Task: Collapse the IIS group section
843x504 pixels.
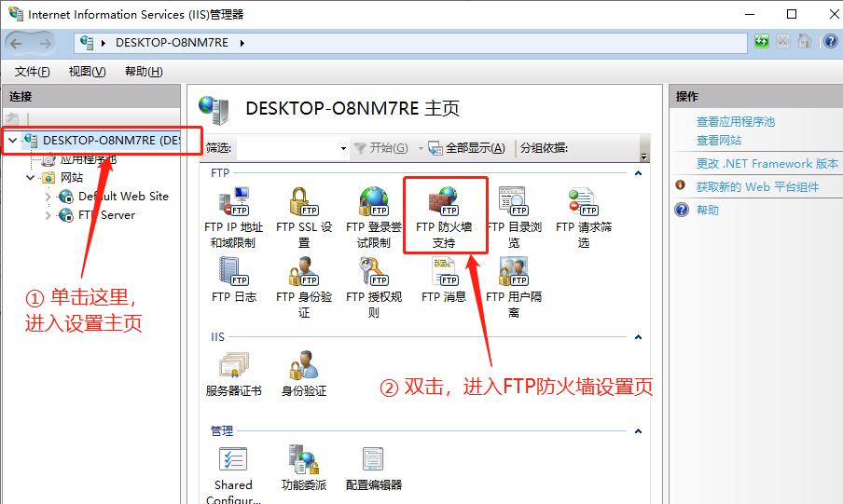Action: coord(638,337)
